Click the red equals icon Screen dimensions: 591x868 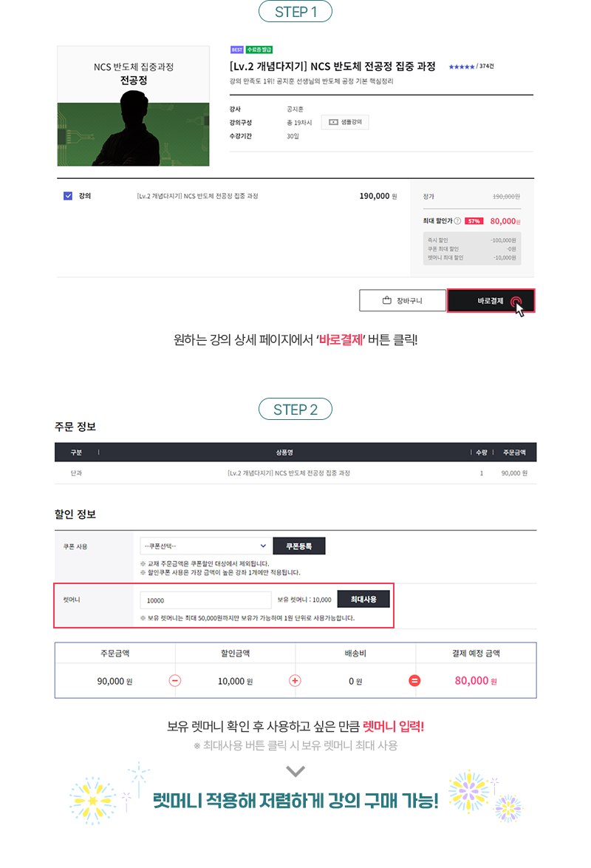click(x=414, y=681)
